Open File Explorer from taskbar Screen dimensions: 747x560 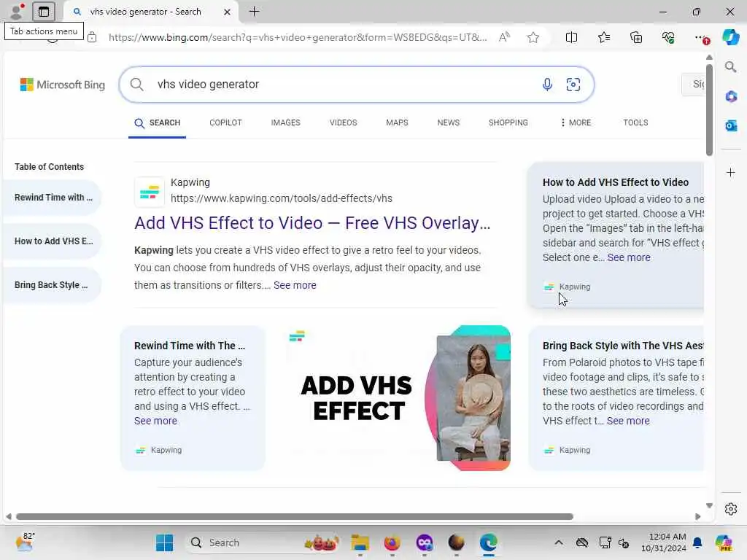coord(360,542)
